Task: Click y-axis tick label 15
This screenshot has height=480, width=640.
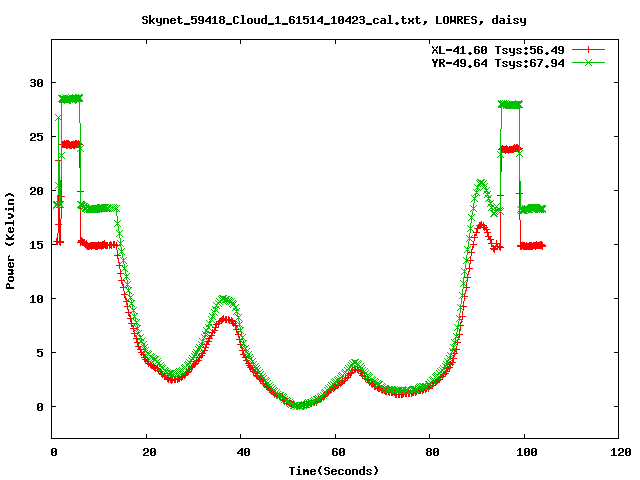Action: click(x=36, y=245)
